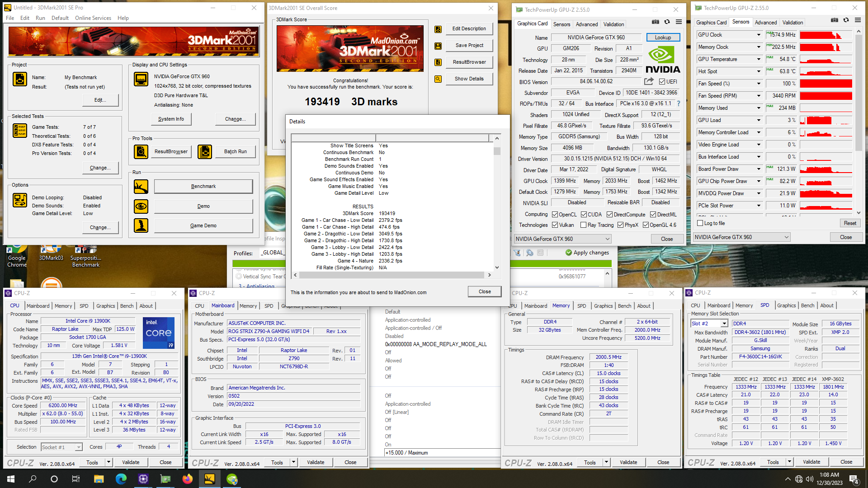Image resolution: width=868 pixels, height=488 pixels.
Task: Enable the Log to file checkbox
Action: (700, 223)
